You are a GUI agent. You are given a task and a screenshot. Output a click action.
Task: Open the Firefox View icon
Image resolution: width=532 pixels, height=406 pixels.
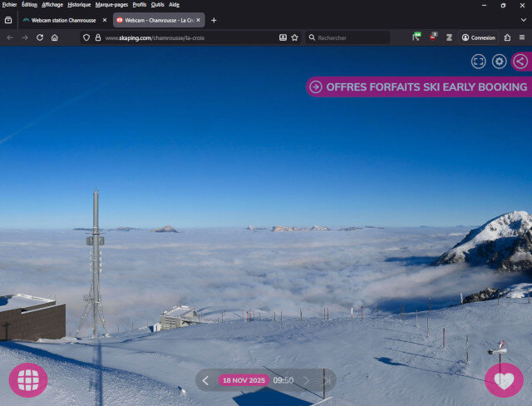click(8, 20)
